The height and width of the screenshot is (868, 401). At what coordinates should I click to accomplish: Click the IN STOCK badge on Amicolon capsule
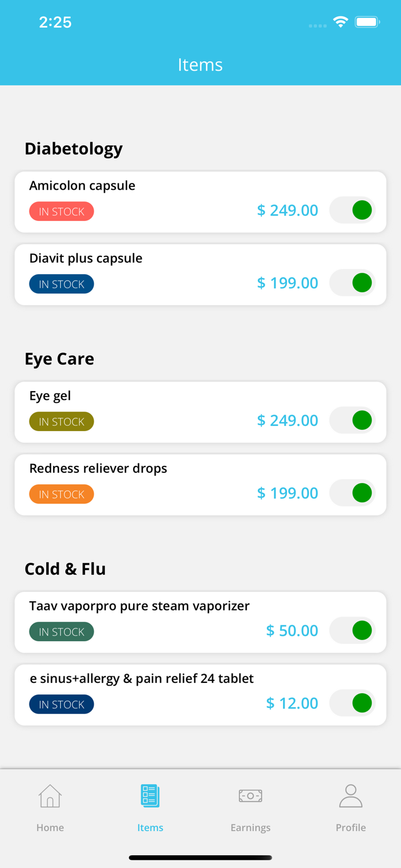(61, 211)
